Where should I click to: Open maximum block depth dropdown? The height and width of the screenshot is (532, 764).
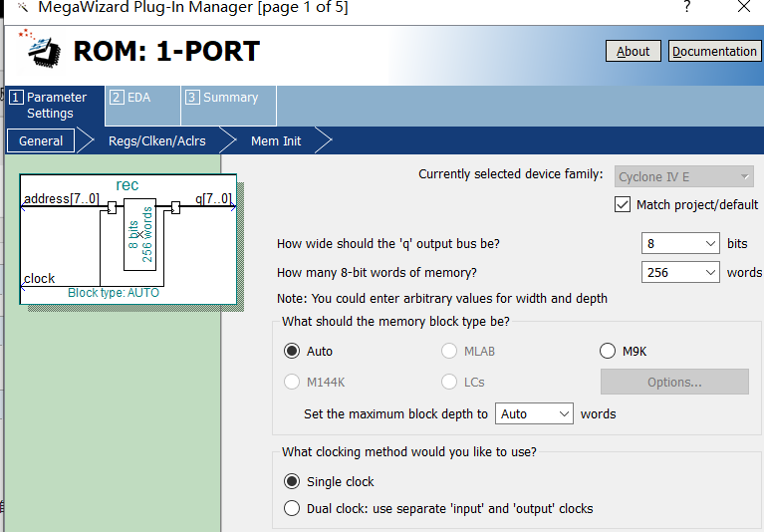tap(534, 413)
